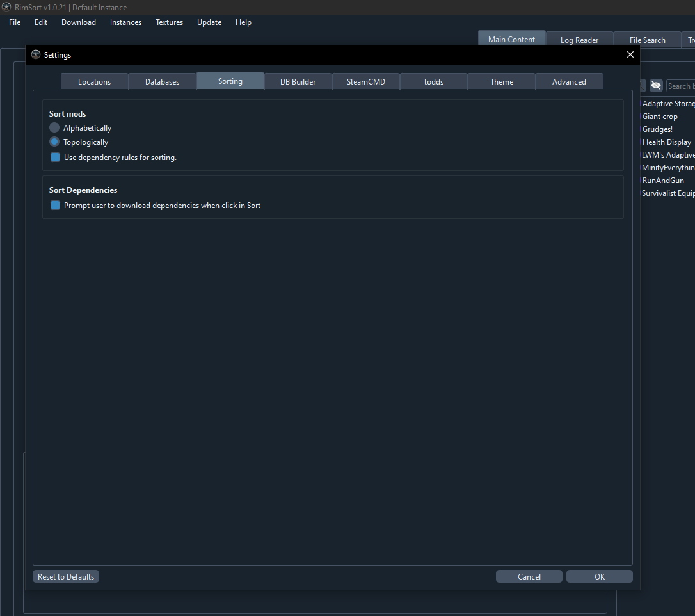The height and width of the screenshot is (616, 695).
Task: Open the Help menu
Action: tap(243, 22)
